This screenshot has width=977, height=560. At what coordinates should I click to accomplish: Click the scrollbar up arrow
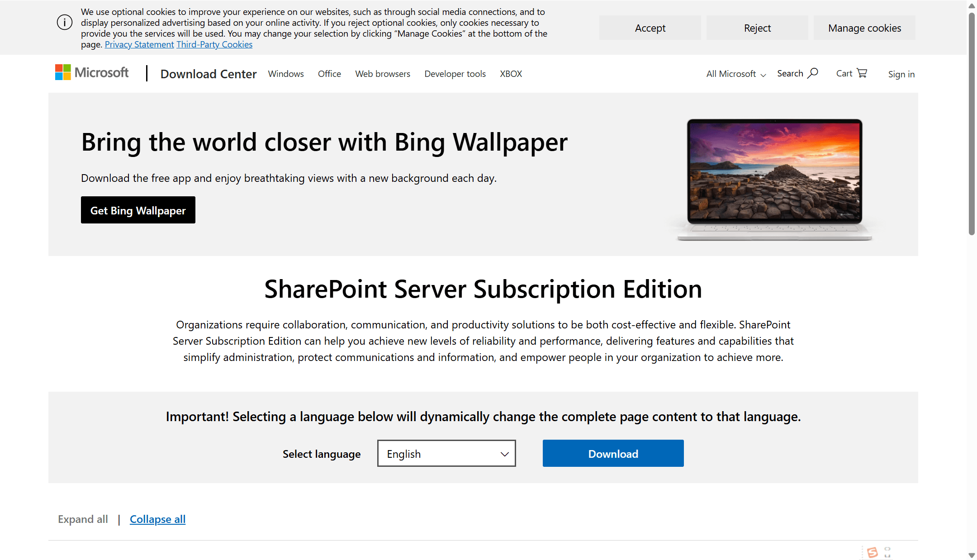point(972,6)
